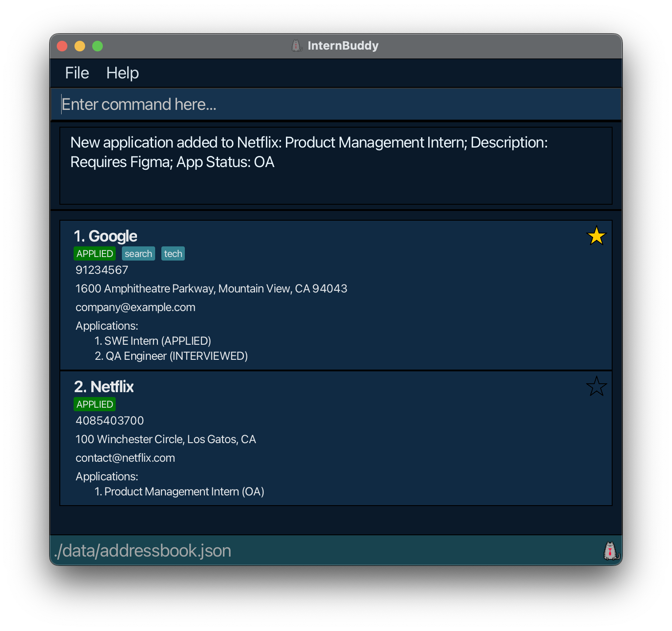
Task: Select the Google company name heading
Action: [105, 236]
